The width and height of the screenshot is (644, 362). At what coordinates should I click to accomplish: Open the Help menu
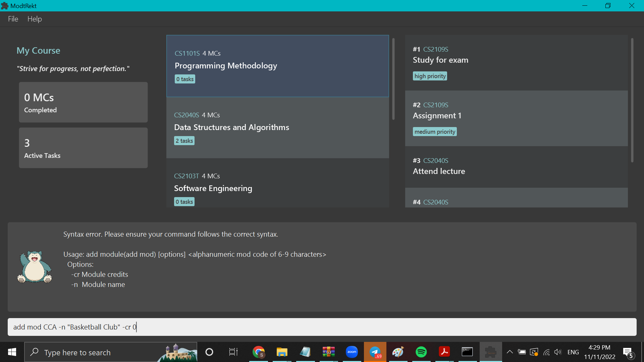click(x=35, y=19)
